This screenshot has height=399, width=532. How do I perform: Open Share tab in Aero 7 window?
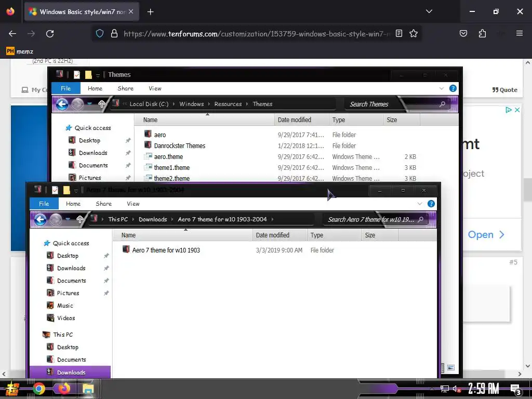point(104,204)
